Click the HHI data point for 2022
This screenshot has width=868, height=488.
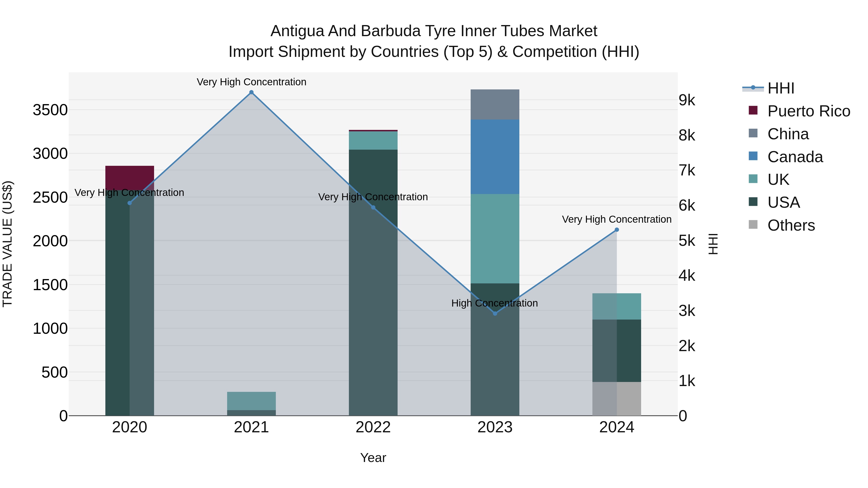[x=373, y=207]
